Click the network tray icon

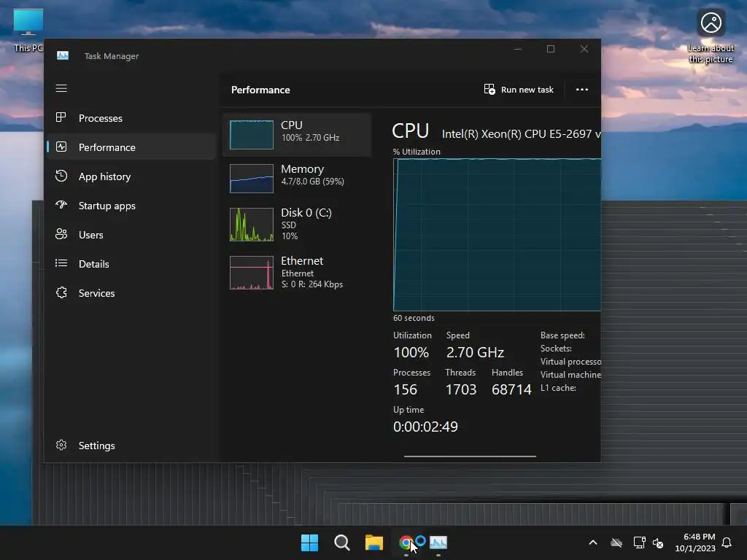click(x=639, y=542)
